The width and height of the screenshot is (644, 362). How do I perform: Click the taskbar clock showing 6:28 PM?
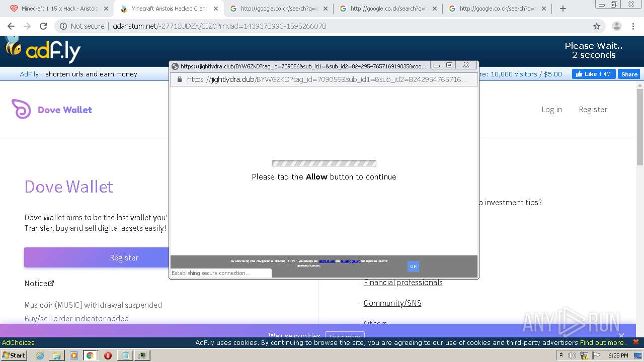[618, 355]
